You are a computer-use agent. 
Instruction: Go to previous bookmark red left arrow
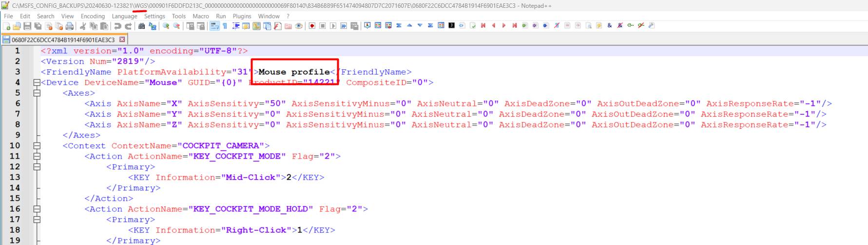[494, 26]
